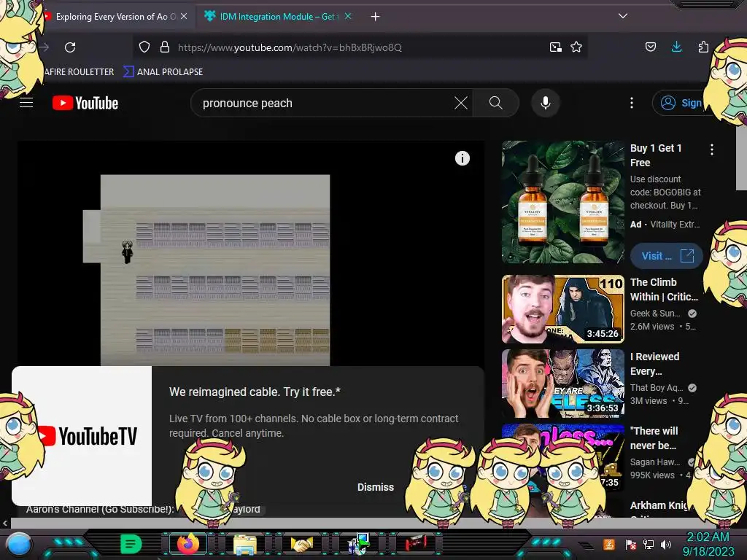Click the Sign in button
Screen dimensions: 747x560
point(681,103)
